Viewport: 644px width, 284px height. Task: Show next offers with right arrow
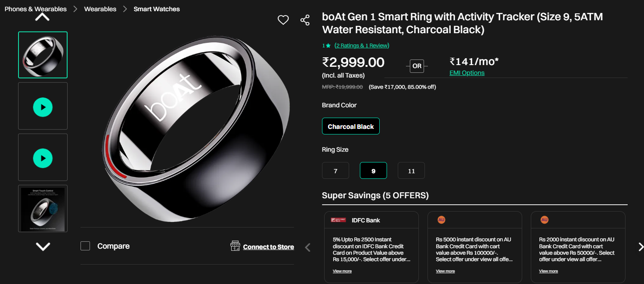(640, 247)
